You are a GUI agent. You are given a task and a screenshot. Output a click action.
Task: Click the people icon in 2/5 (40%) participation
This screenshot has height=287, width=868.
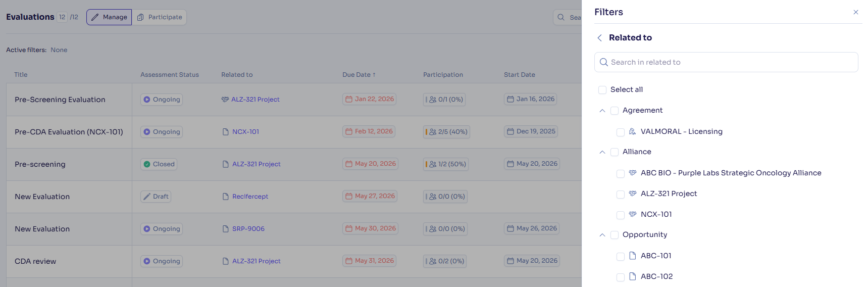pos(433,132)
